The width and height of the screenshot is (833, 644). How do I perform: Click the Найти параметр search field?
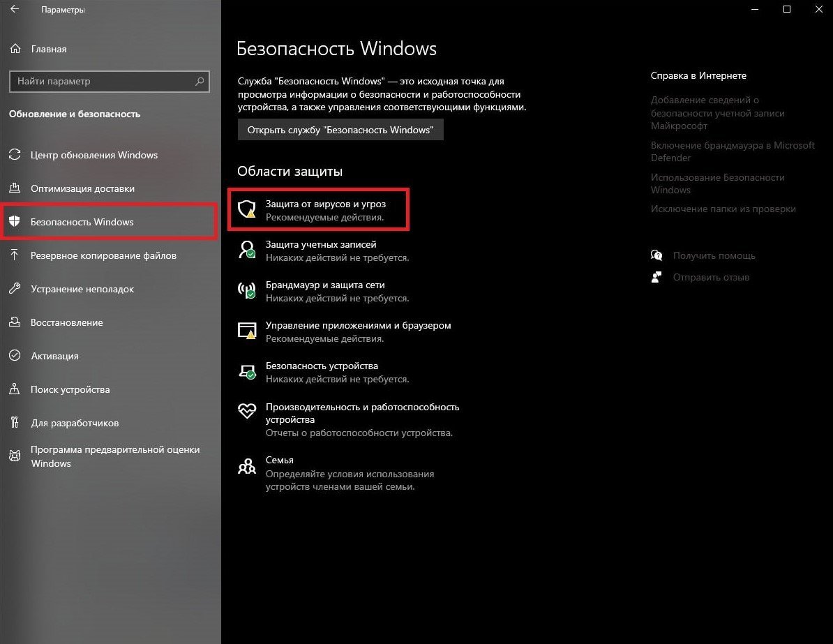point(110,82)
